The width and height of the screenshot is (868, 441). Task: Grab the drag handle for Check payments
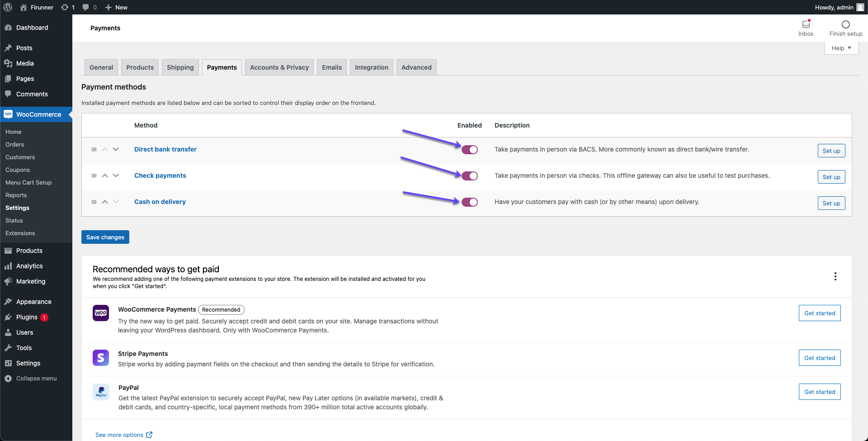pyautogui.click(x=94, y=175)
